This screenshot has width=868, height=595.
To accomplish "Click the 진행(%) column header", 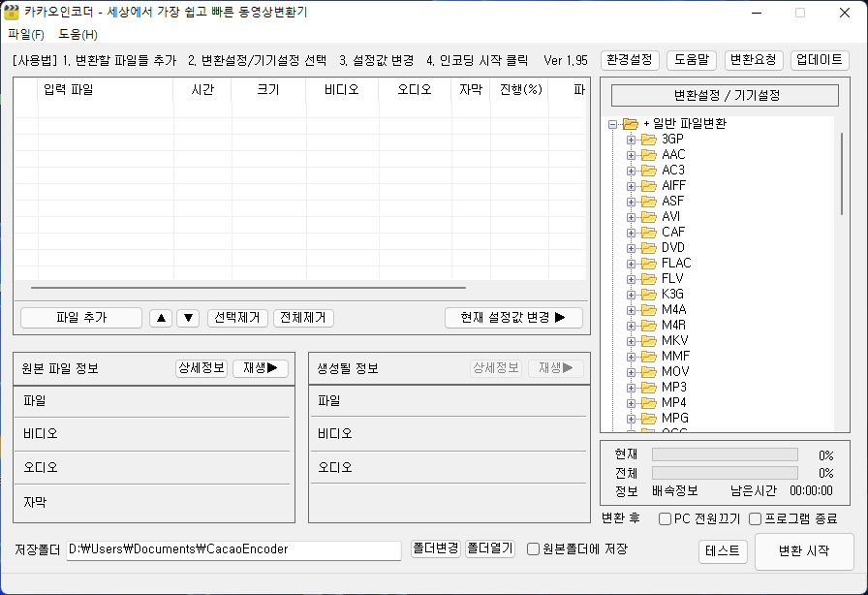I will [x=520, y=90].
